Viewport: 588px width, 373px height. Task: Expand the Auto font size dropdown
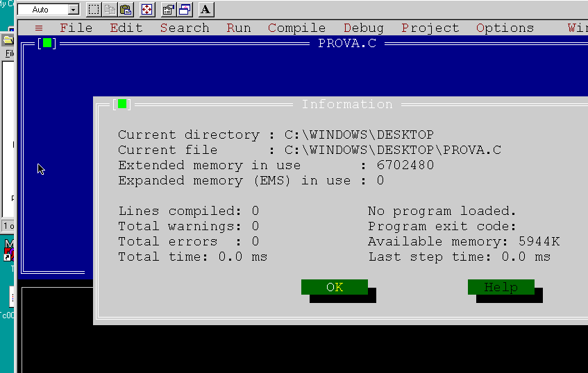pos(74,10)
